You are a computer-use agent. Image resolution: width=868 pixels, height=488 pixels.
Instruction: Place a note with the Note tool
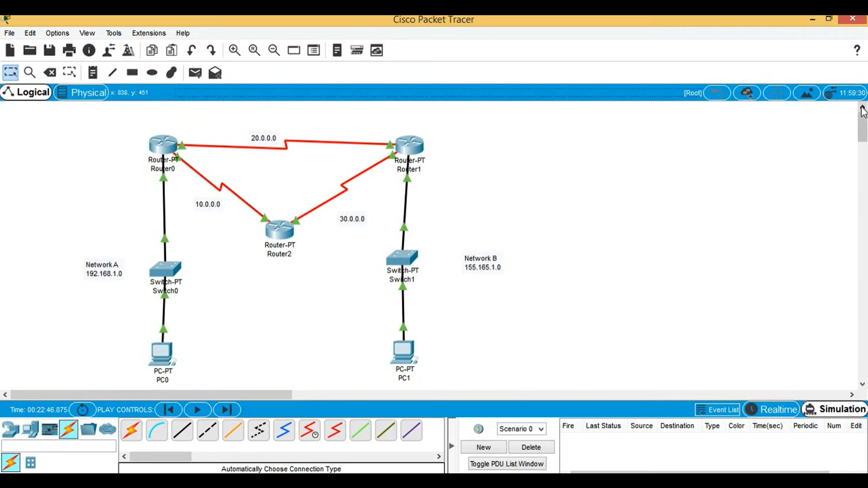coord(93,72)
